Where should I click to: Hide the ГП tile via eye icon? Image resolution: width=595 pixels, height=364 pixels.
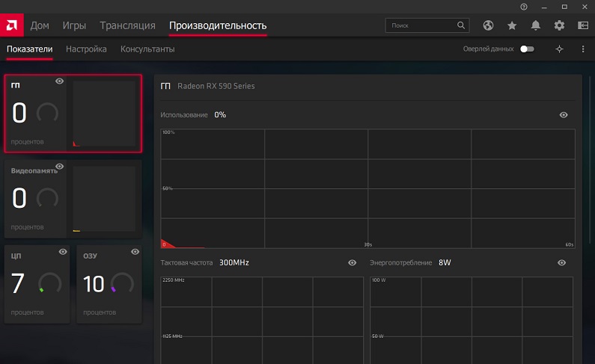click(60, 81)
